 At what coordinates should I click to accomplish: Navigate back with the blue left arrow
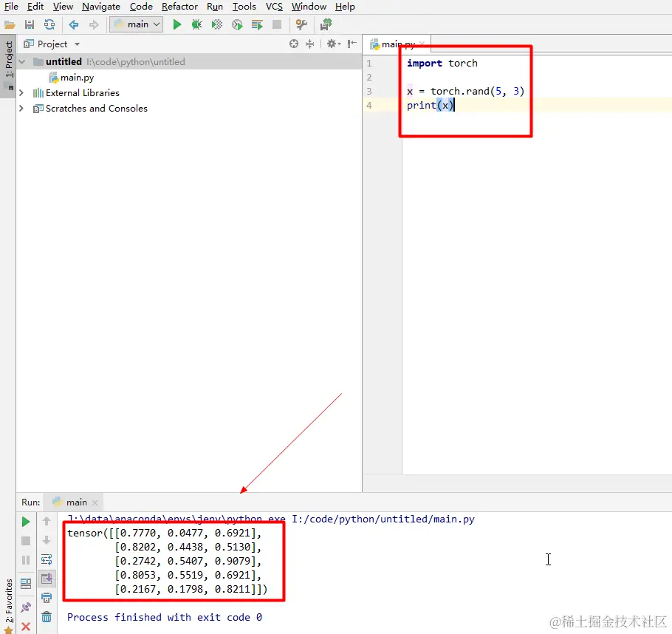[x=73, y=25]
